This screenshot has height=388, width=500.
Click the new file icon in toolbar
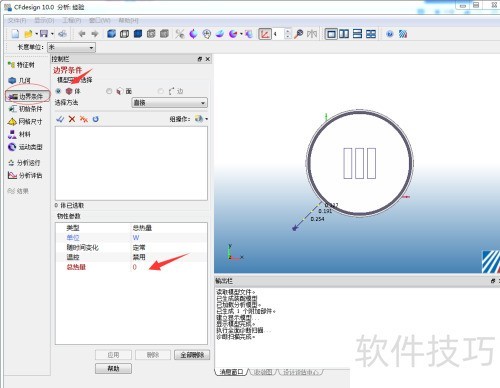15,34
